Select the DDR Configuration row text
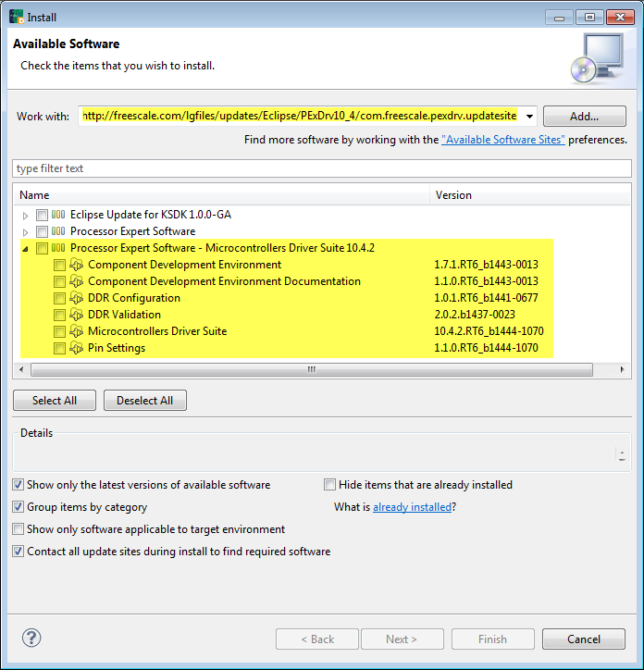The height and width of the screenshot is (670, 644). (x=134, y=298)
